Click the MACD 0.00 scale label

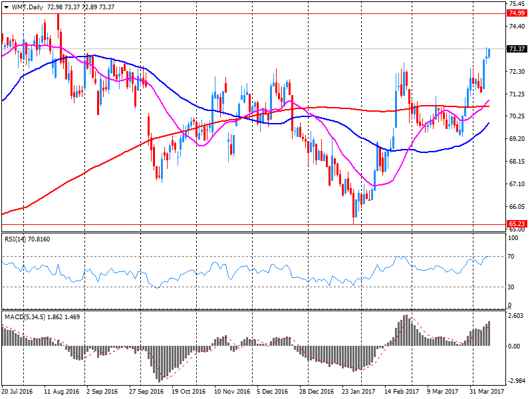pos(514,346)
